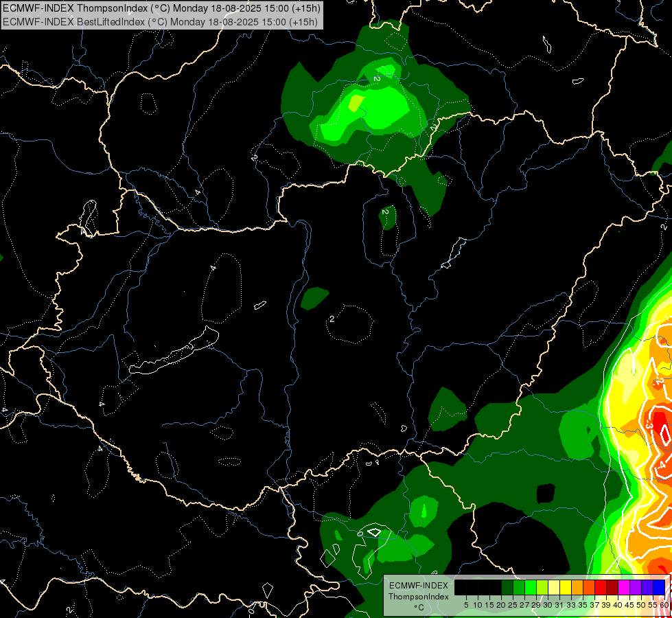The height and width of the screenshot is (618, 672).
Task: Click legend tick label '35'
Action: [583, 605]
